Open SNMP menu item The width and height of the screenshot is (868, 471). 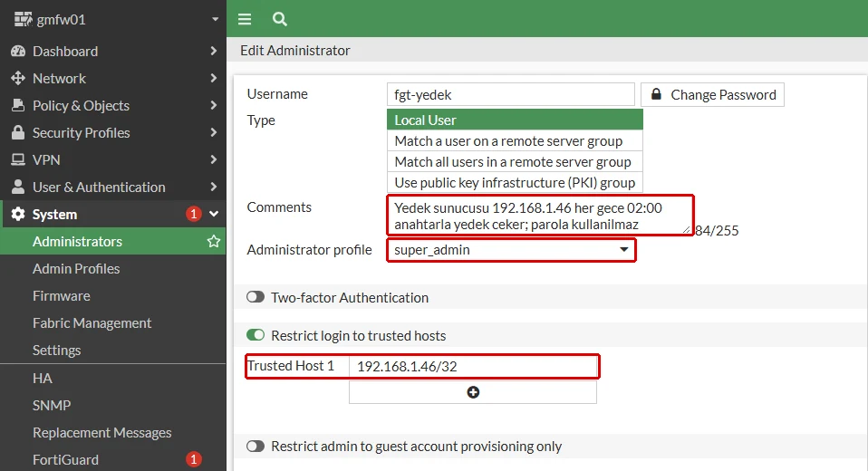click(113, 405)
